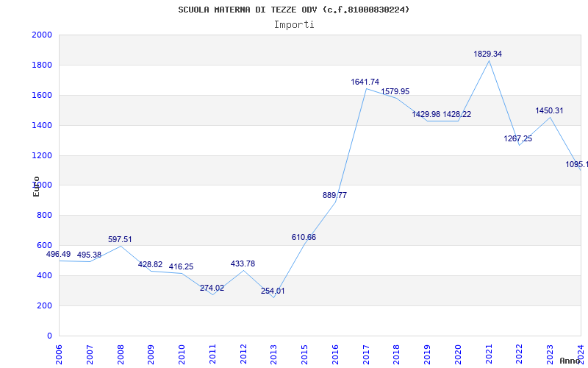The width and height of the screenshot is (588, 368).
Task: Select the 254.01 lowest data label
Action: tap(273, 291)
